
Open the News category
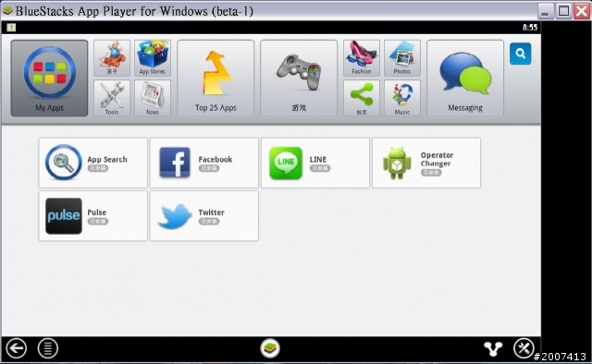pyautogui.click(x=153, y=98)
